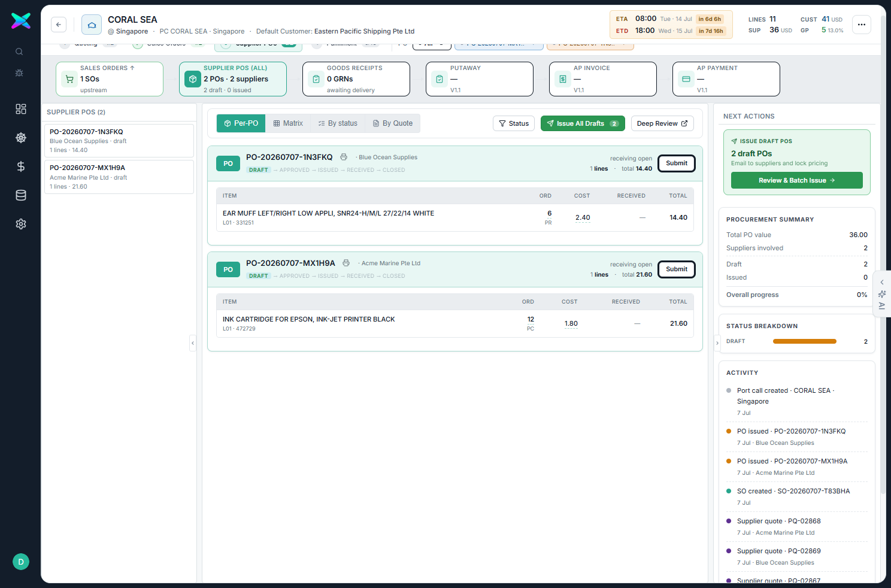Image resolution: width=891 pixels, height=588 pixels.
Task: Click the 1.80 cost for ink cartridge
Action: coord(571,324)
